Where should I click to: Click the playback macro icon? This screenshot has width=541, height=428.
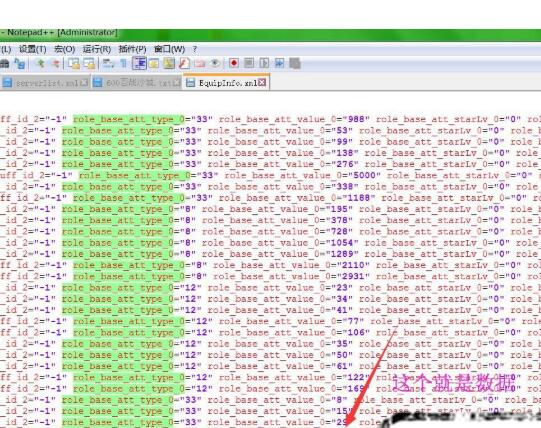tap(264, 63)
